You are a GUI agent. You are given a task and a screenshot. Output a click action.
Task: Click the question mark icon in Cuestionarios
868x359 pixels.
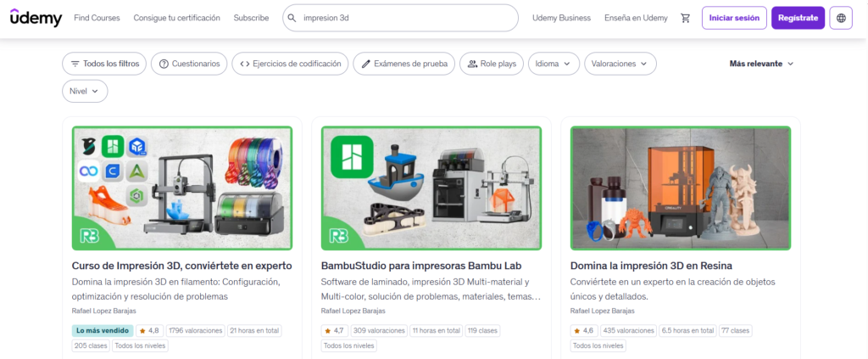point(164,64)
